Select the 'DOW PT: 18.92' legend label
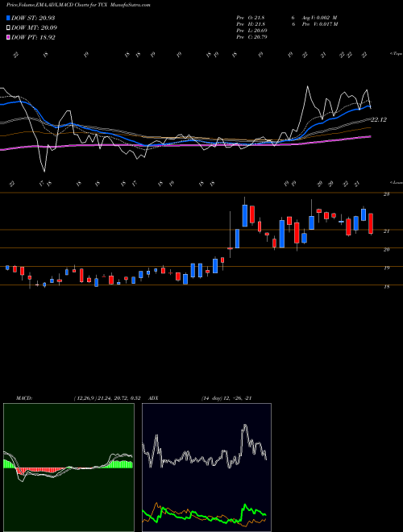 click(x=33, y=37)
